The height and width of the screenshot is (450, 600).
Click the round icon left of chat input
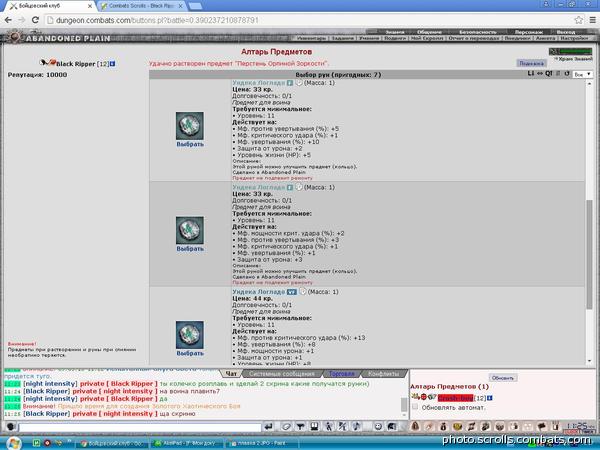11,427
